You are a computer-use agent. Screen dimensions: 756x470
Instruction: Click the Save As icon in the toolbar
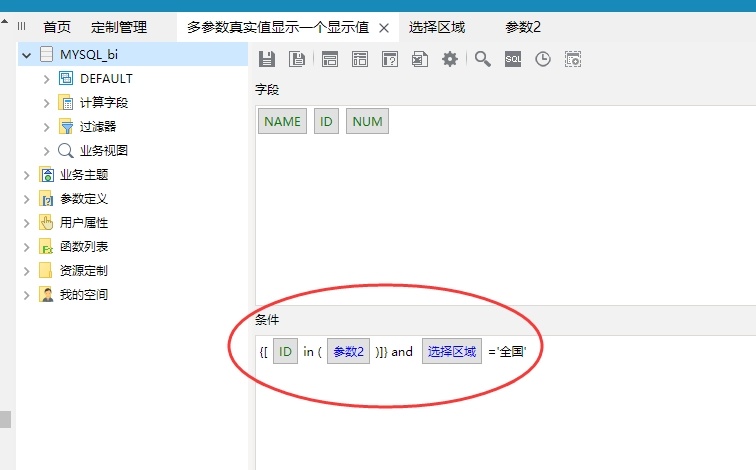(297, 59)
